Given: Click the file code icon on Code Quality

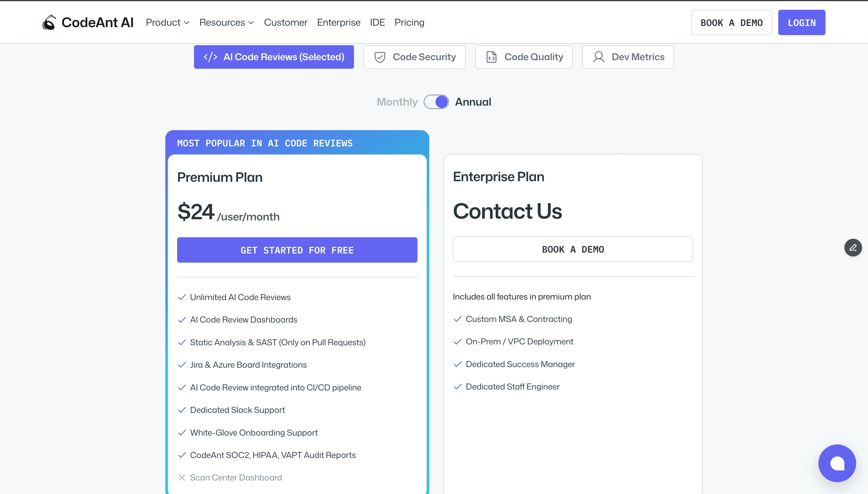Looking at the screenshot, I should pyautogui.click(x=491, y=57).
